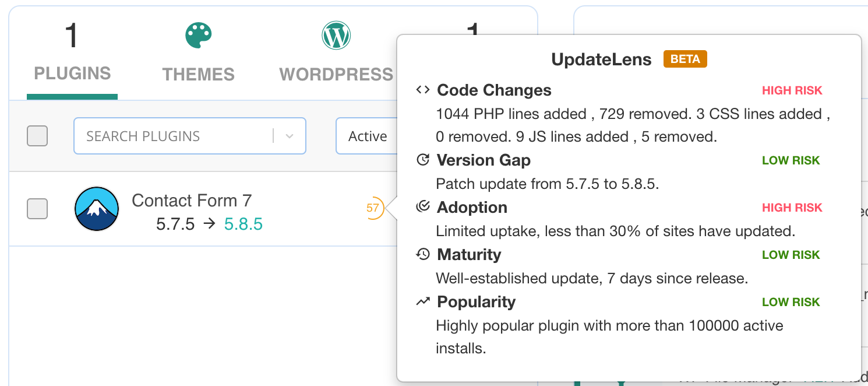Screen dimensions: 868x386
Task: Click Code Changes HIGH RISK label
Action: pos(792,90)
